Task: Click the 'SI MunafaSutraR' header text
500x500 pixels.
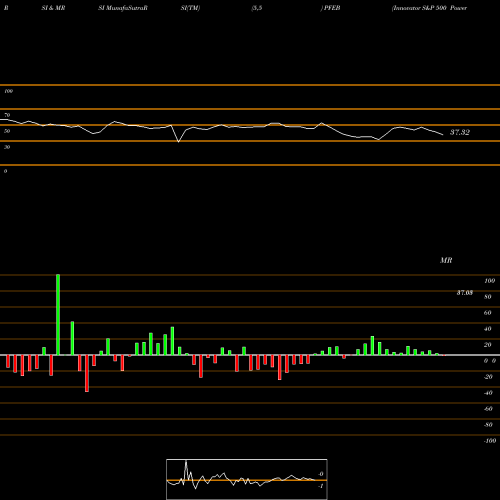Action: [123, 8]
